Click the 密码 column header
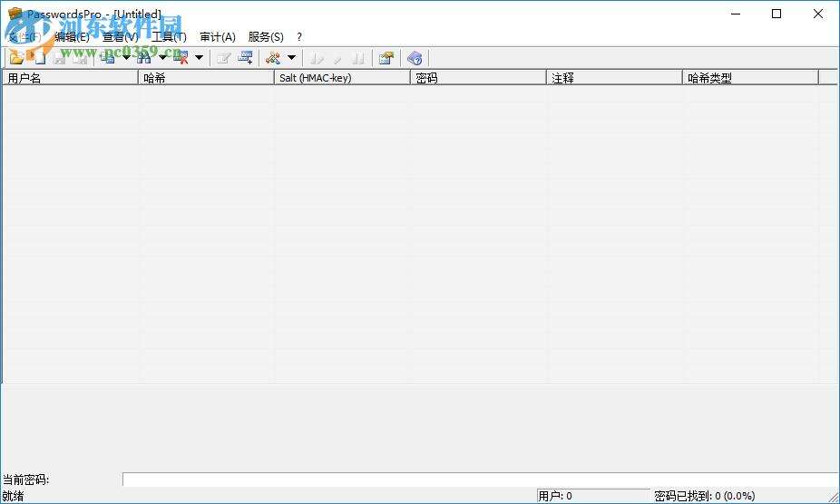The width and height of the screenshot is (840, 504). coord(478,78)
